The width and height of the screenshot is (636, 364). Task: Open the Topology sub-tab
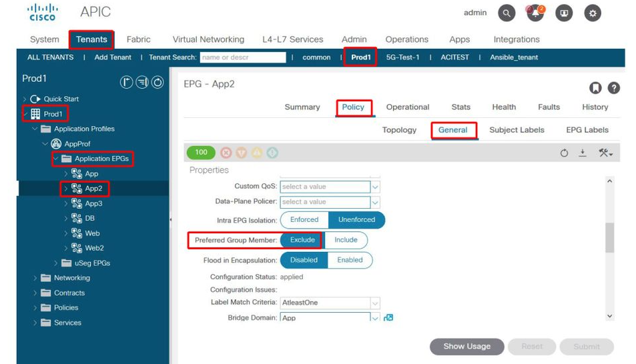tap(399, 130)
